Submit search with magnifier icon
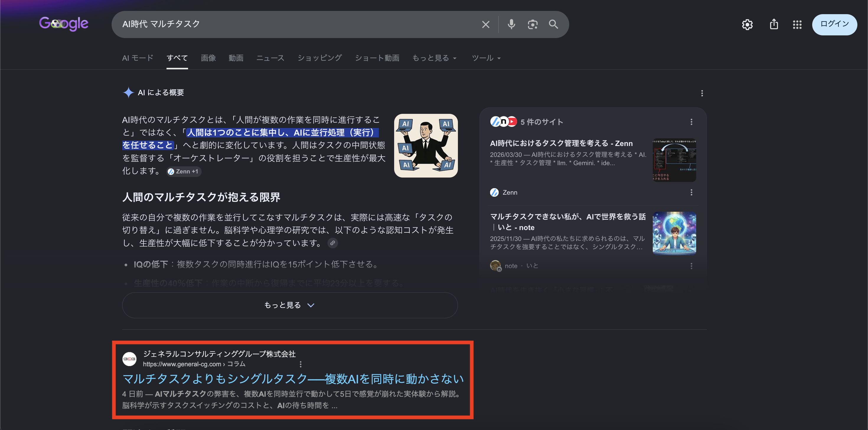 (553, 24)
